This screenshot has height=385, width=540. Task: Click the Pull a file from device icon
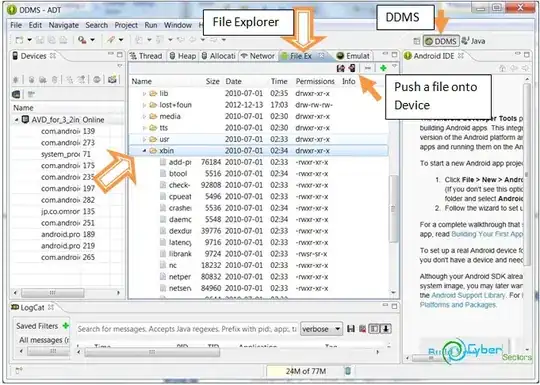[341, 68]
